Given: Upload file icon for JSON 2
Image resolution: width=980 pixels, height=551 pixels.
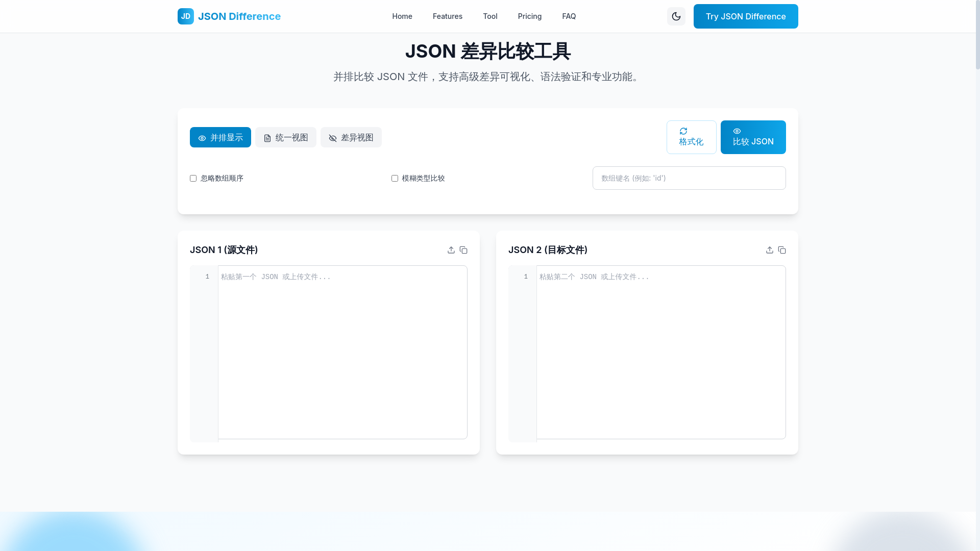Looking at the screenshot, I should coord(770,250).
